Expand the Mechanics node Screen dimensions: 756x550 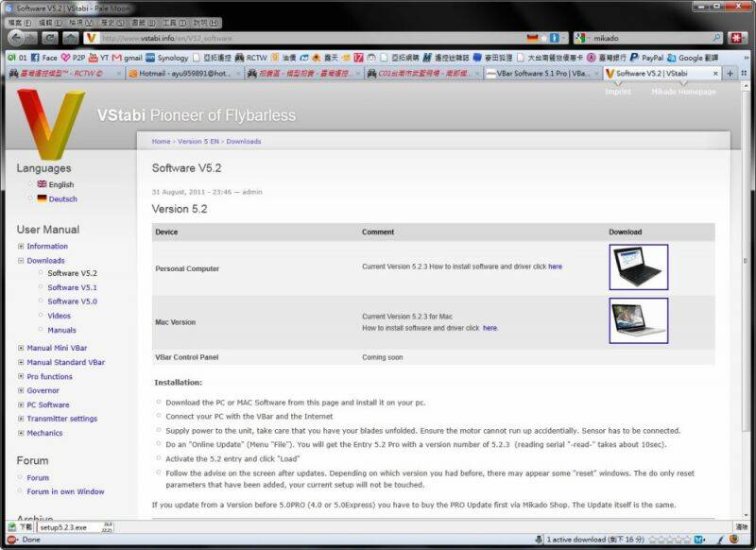click(x=21, y=433)
